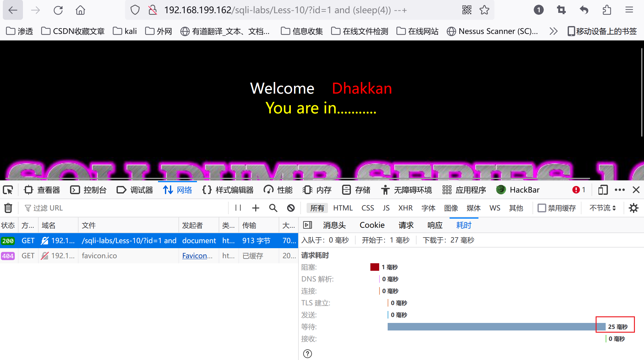This screenshot has width=644, height=360.
Task: Filter requests by CSS
Action: [368, 208]
